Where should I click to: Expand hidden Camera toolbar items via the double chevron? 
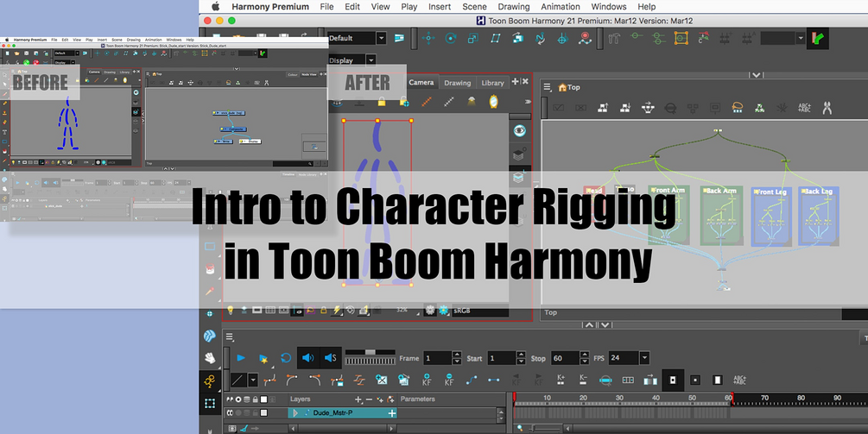point(527,102)
